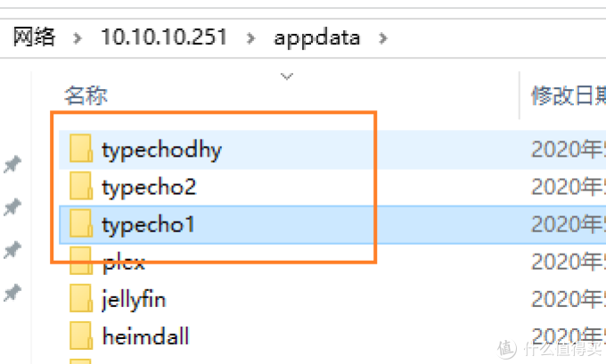
Task: Select the typecho2 folder icon
Action: (81, 186)
